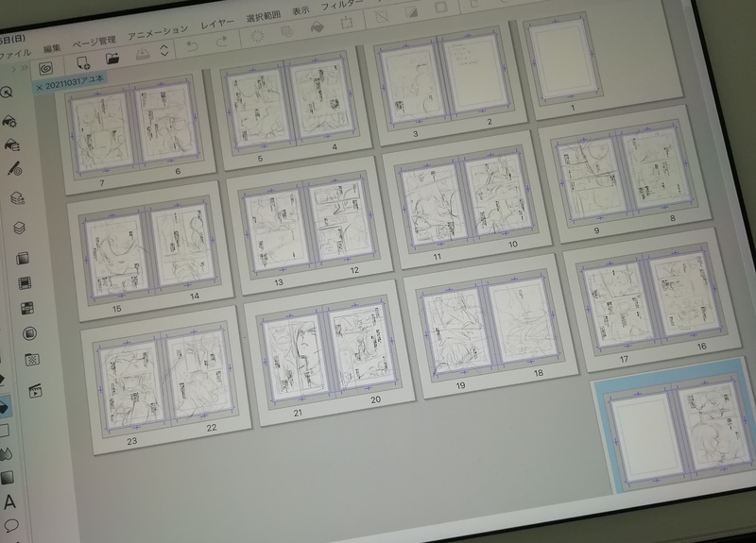Select page 5 thumbnail
This screenshot has width=756, height=543.
[257, 109]
